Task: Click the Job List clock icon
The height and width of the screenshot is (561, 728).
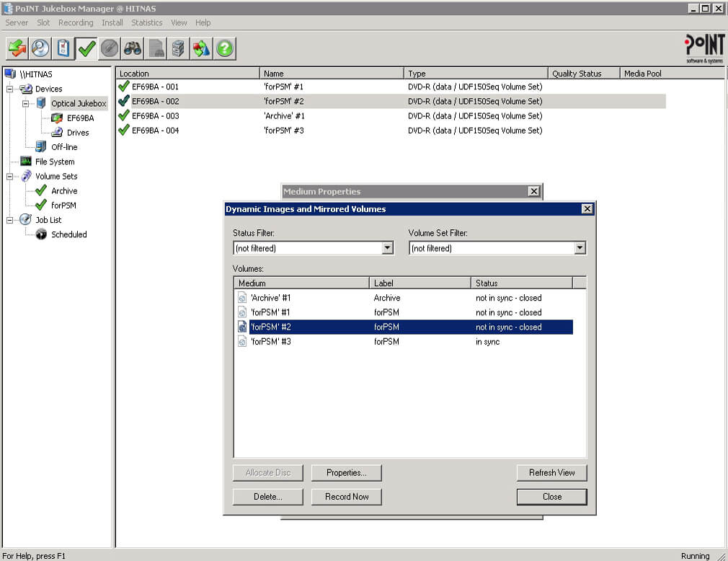Action: click(x=25, y=220)
